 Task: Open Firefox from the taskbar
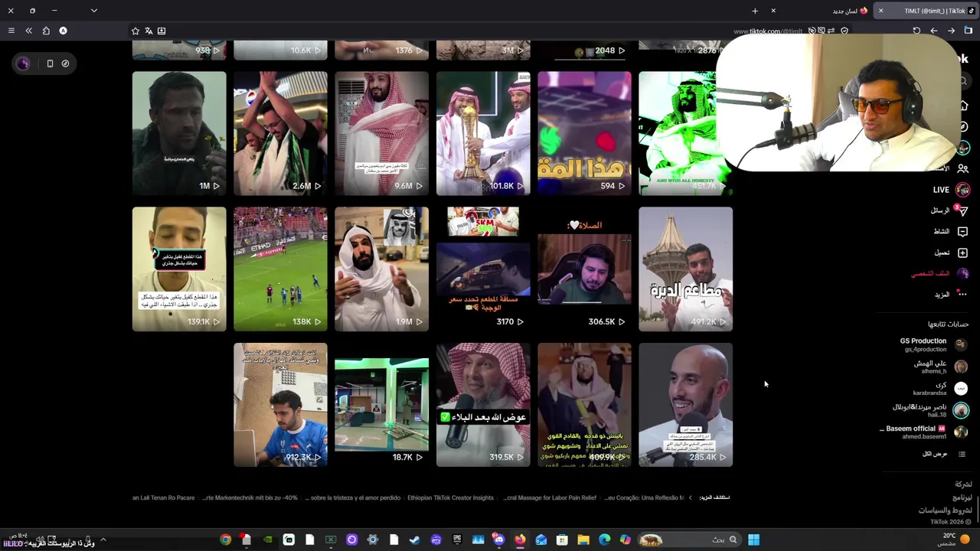tap(520, 540)
